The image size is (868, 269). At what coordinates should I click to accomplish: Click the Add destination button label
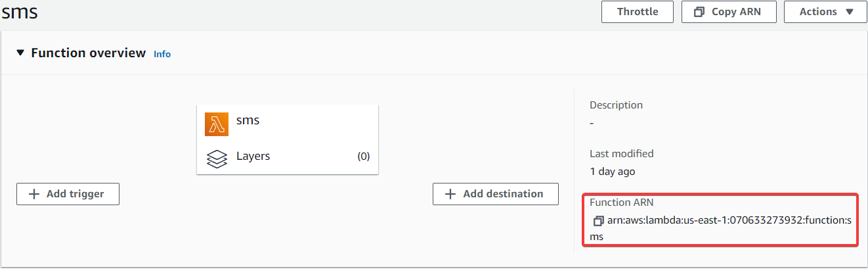(503, 194)
